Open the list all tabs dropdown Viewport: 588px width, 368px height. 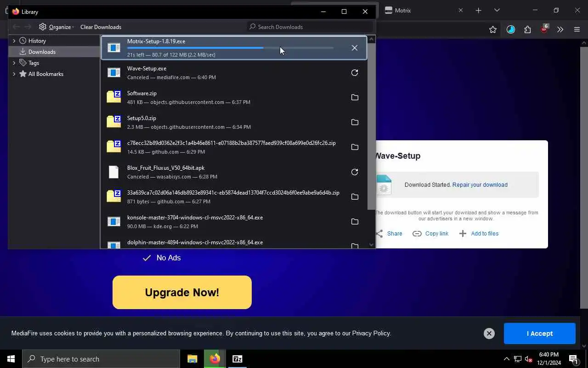coord(497,10)
